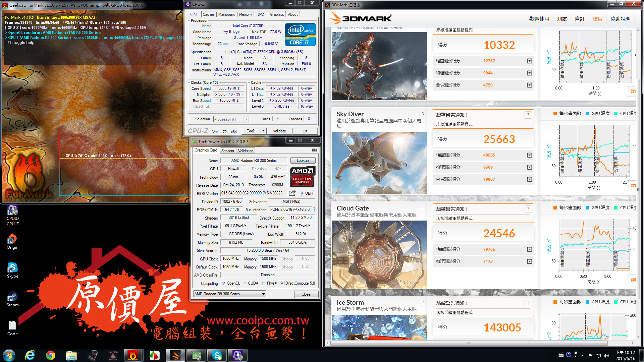This screenshot has width=644, height=362.
Task: Expand the 9944 physics score row
Action: tap(530, 73)
